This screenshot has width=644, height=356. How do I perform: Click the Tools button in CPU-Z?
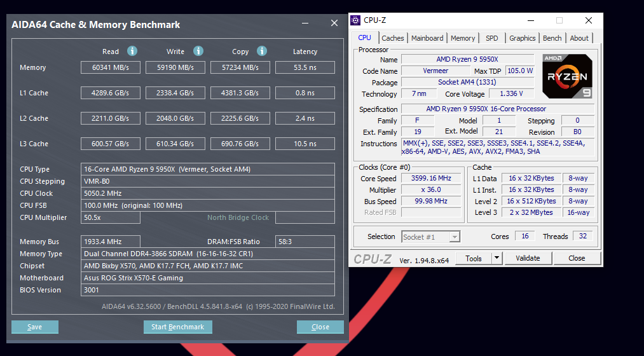click(x=474, y=258)
